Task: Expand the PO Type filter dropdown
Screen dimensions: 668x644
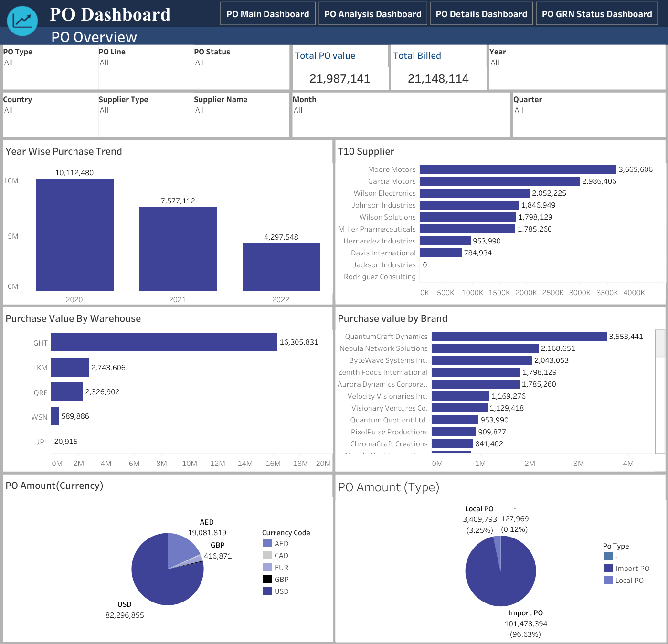Action: [x=50, y=63]
